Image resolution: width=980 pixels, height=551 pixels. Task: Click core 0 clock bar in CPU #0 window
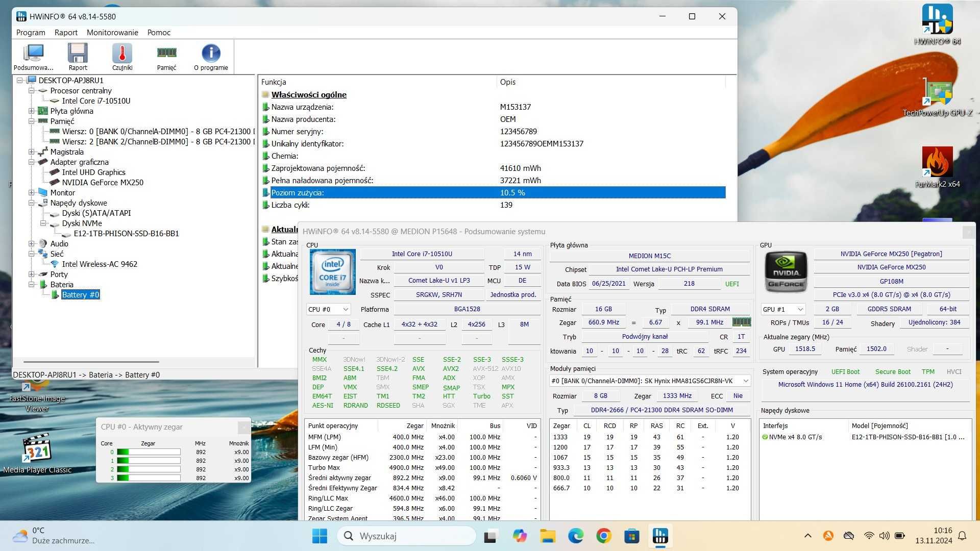149,452
